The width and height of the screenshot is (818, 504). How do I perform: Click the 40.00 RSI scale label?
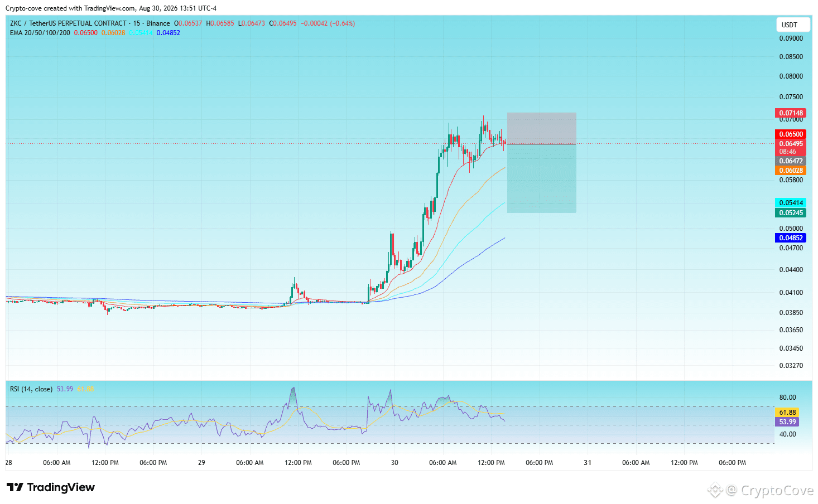pyautogui.click(x=787, y=434)
